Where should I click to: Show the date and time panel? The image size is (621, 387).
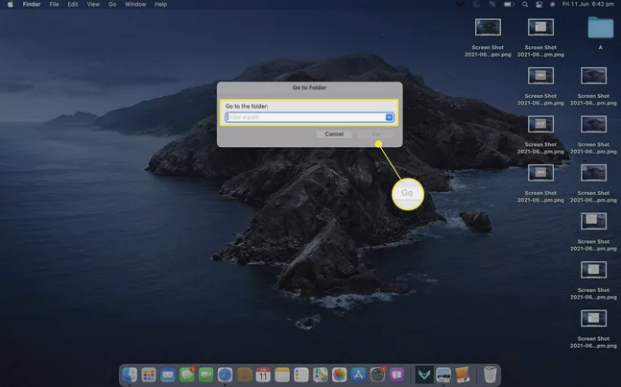588,4
